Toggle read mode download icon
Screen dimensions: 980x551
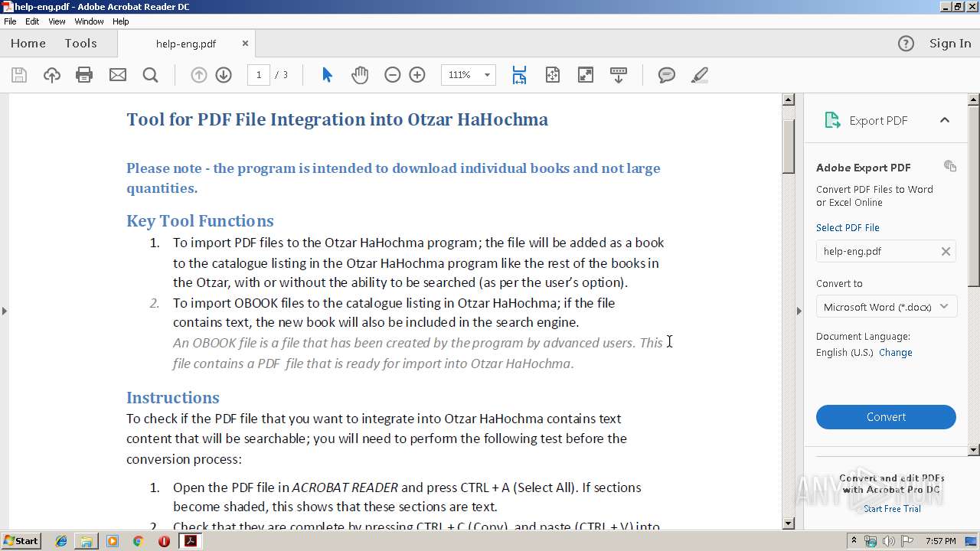(619, 75)
